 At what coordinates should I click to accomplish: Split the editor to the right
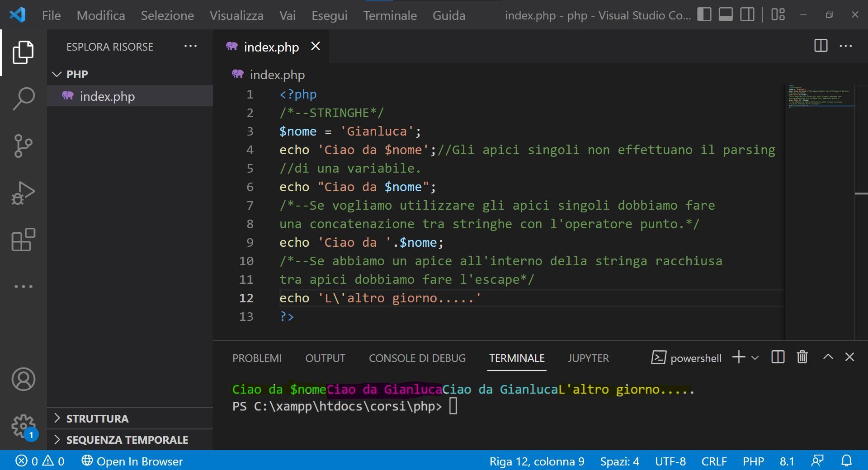[821, 46]
